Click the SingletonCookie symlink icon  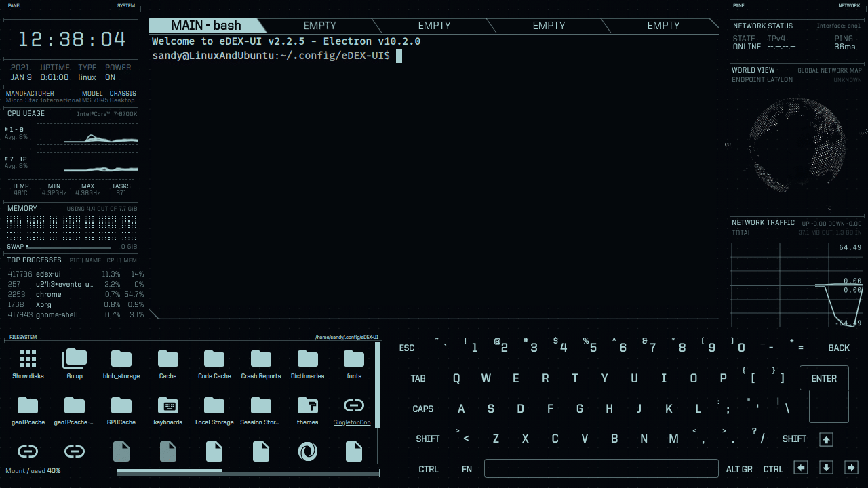(x=353, y=405)
